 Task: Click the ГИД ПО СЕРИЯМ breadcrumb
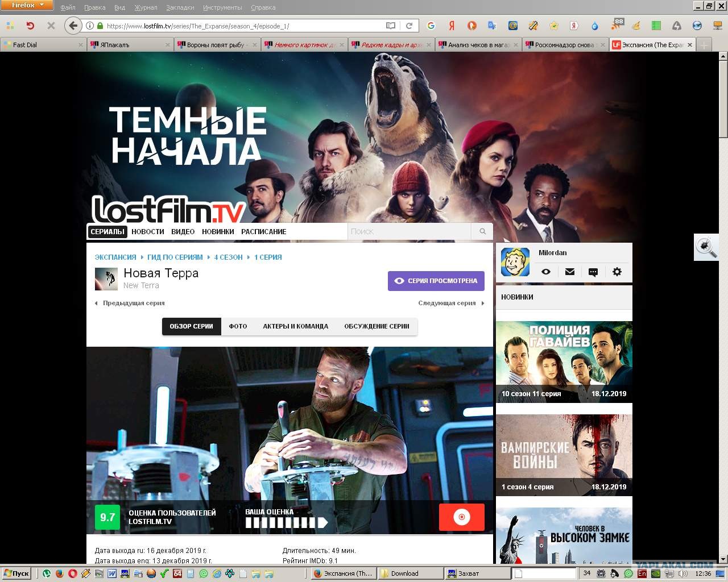point(175,257)
